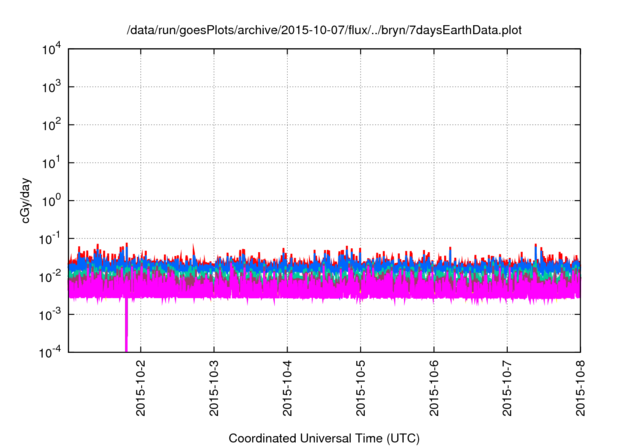Click the Coordinated Universal Time (UTC) label

(324, 438)
